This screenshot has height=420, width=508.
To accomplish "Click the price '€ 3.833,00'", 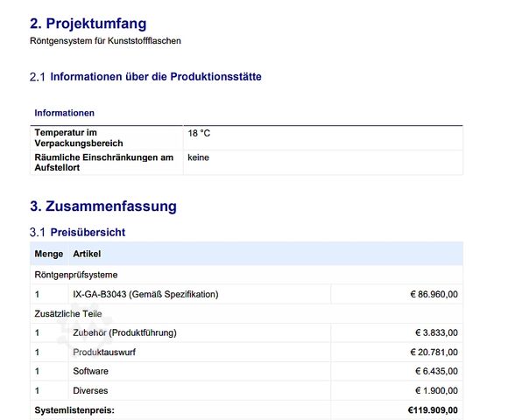I will [437, 333].
